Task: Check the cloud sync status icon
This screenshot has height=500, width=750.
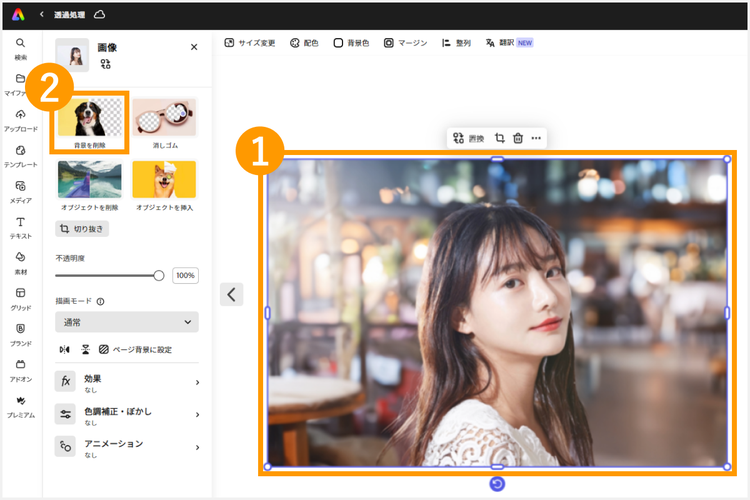Action: (99, 14)
